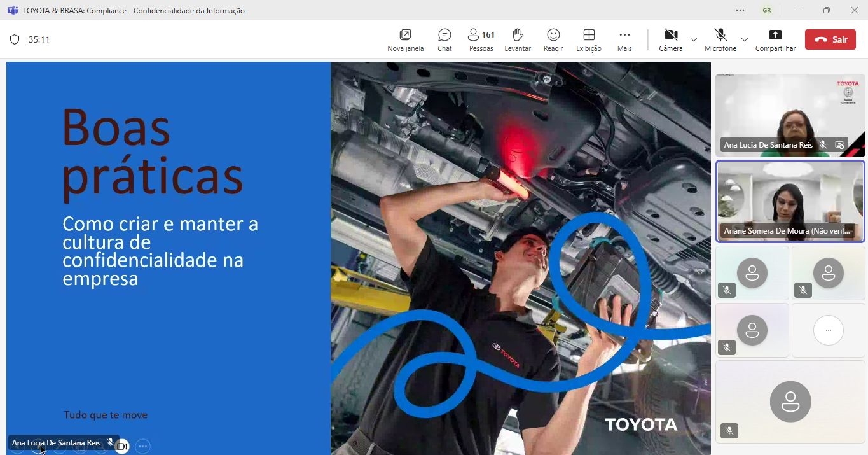Click the shield security icon beside timer
Screen dimensions: 868x455
coord(15,39)
